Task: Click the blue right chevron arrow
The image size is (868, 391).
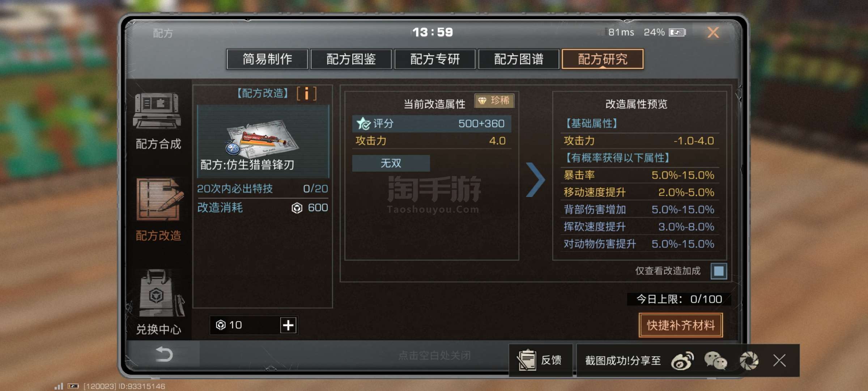Action: pos(535,180)
